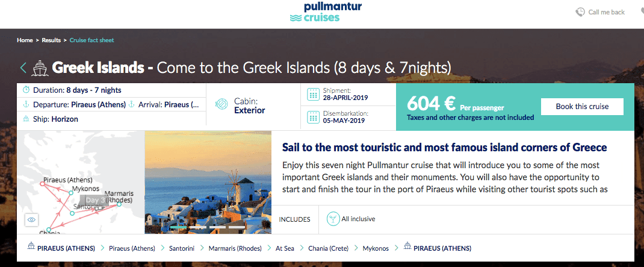Toggle map visibility with the eye icon

coord(32,221)
